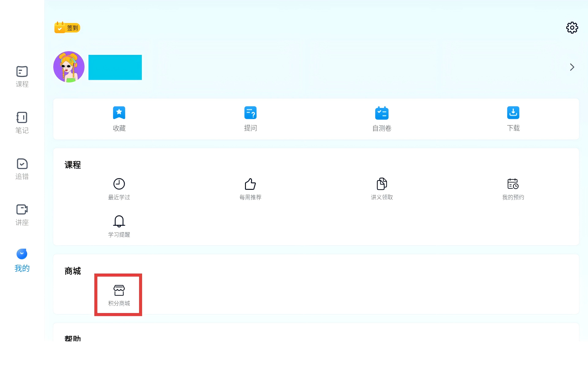Click the 商城 section heading
Viewport: 588px width, 368px height.
tap(73, 271)
